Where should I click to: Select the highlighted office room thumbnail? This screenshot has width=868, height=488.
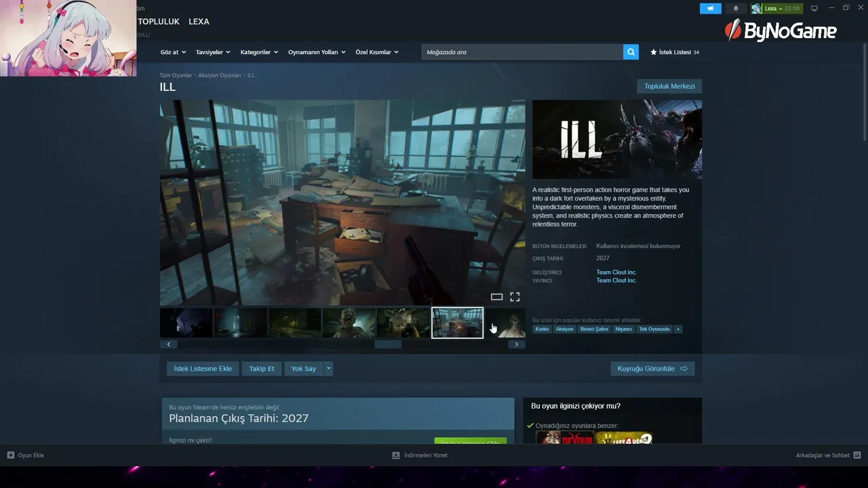(x=458, y=323)
